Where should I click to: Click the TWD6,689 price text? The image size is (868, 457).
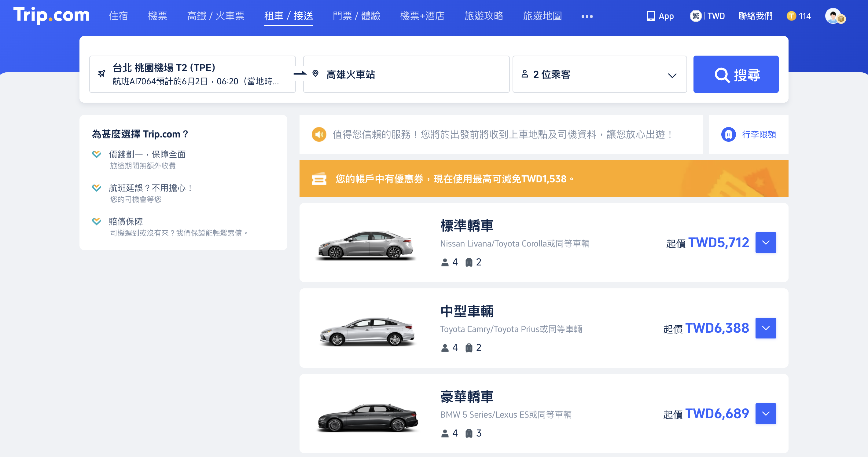[x=717, y=414]
